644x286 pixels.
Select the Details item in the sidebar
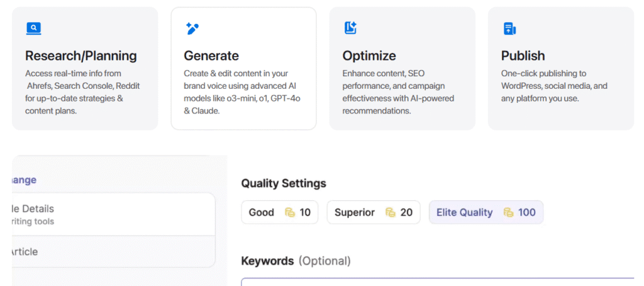113,214
